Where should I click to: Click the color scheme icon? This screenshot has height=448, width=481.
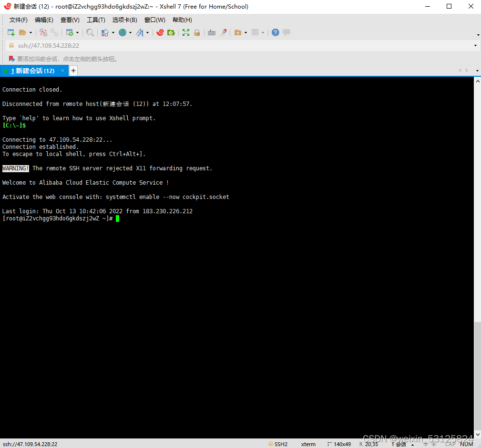tap(105, 32)
